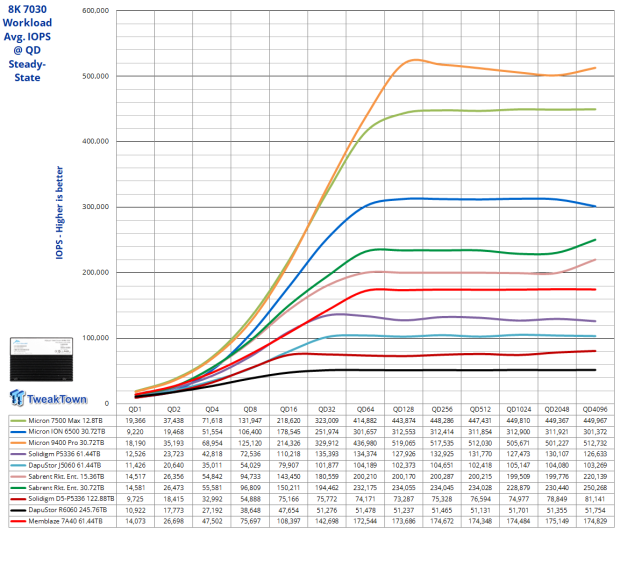Click the QD512 column header
The image size is (620, 568).
(x=480, y=409)
